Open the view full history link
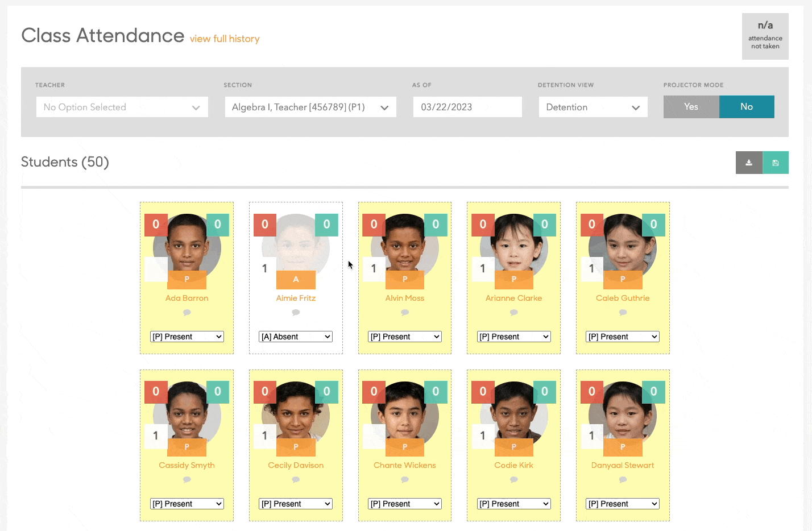812x531 pixels. 225,39
